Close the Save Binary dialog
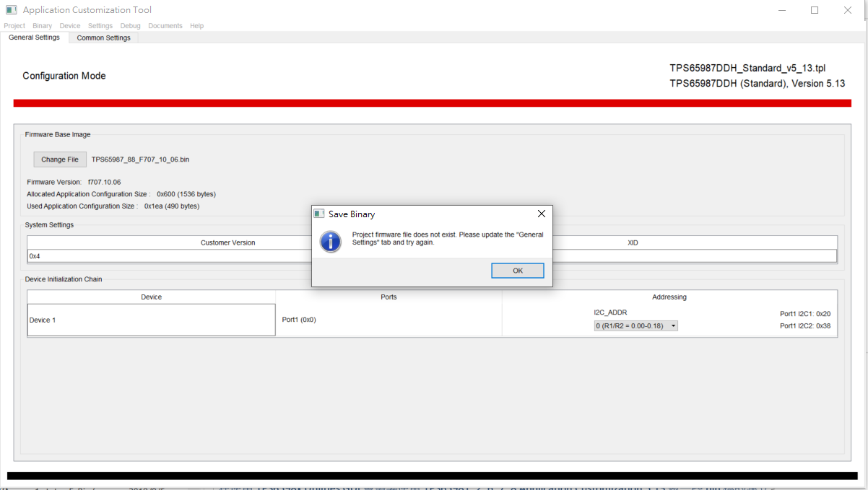This screenshot has width=868, height=490. point(542,214)
